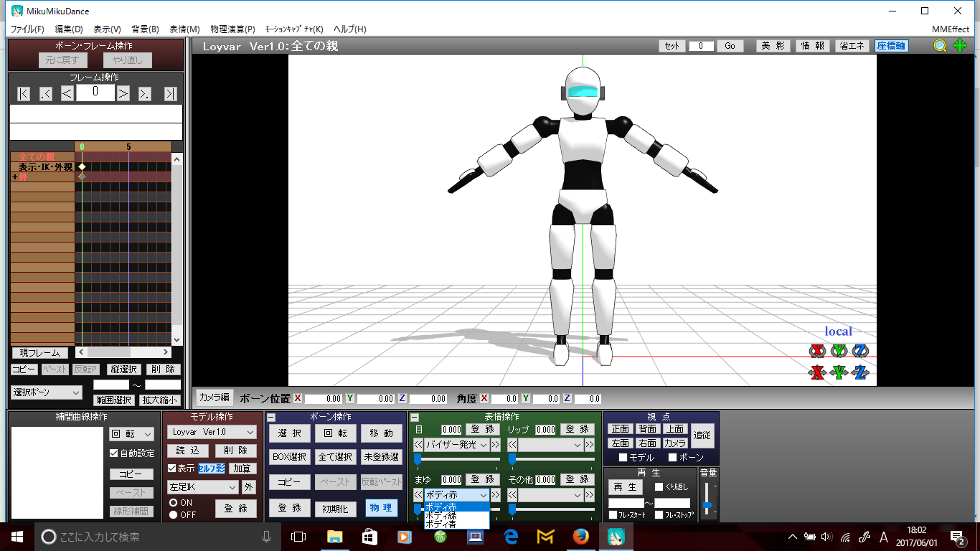Screen dimensions: 980x551
Task: Select the IK OFF radio button
Action: pyautogui.click(x=173, y=514)
